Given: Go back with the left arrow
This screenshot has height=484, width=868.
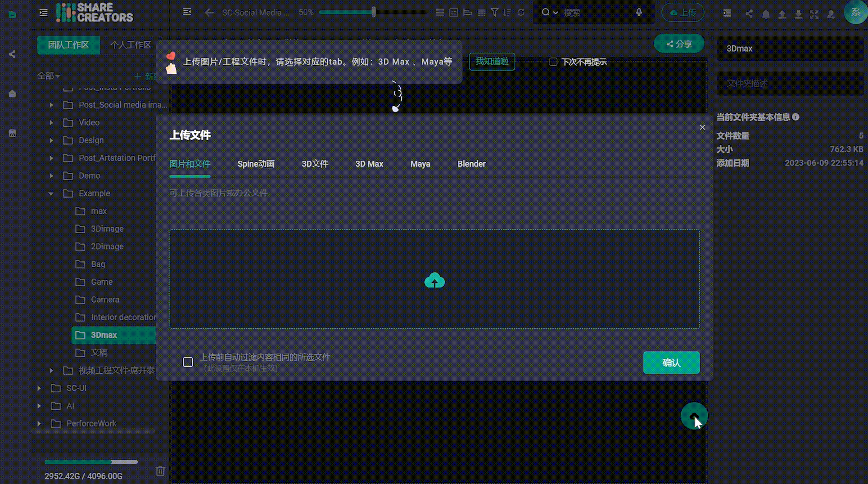Looking at the screenshot, I should click(x=209, y=13).
